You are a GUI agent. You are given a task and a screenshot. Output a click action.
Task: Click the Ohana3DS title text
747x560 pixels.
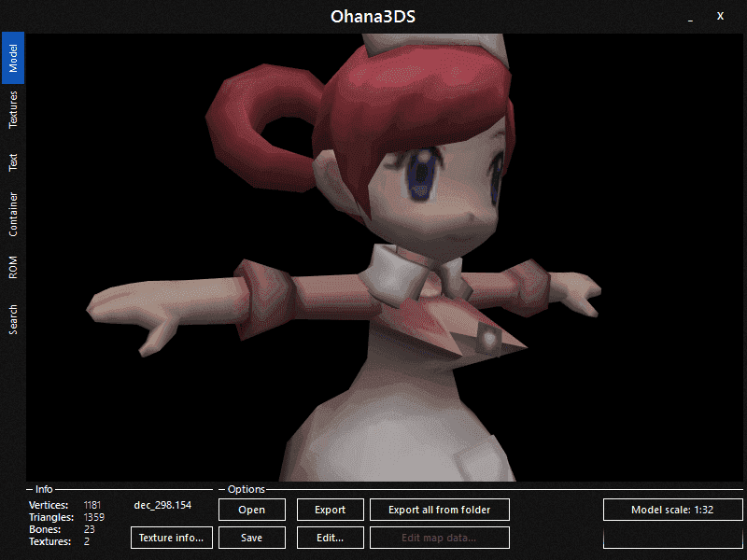pyautogui.click(x=373, y=17)
